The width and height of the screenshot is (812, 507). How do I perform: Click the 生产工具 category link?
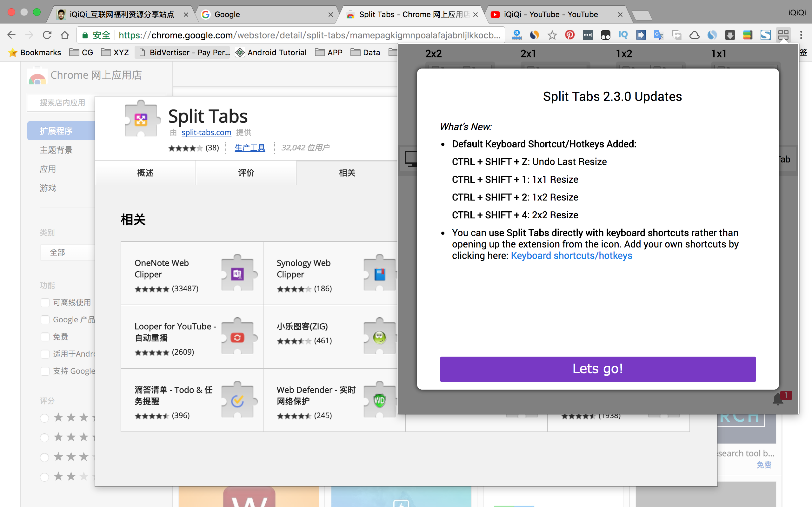tap(250, 148)
